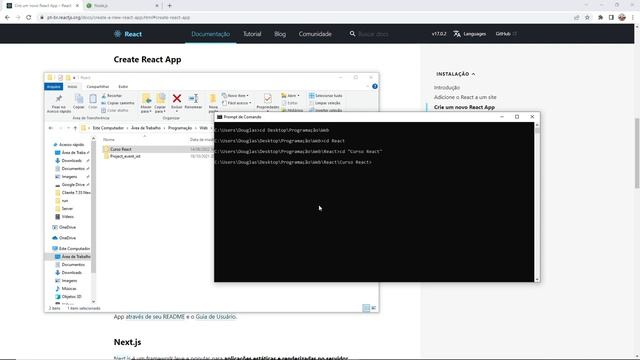Screen dimensions: 640x360
Task: Go to Adicione o React a um site
Action: tap(465, 97)
